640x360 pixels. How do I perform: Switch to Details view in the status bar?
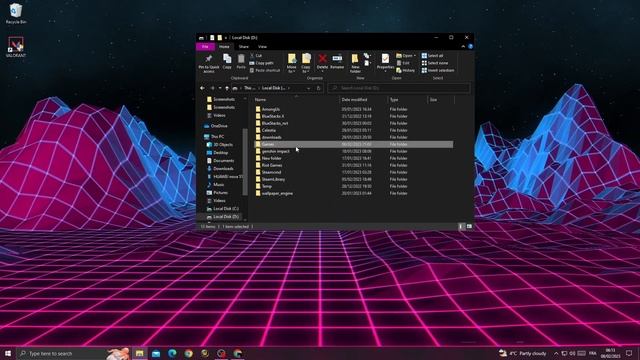[461, 227]
